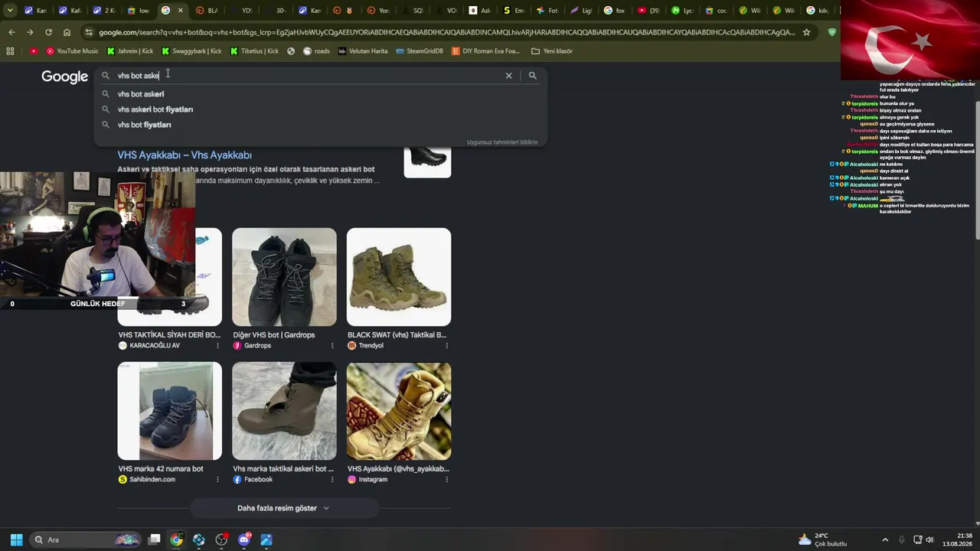Screen dimensions: 980x551
Task: Open Velutan Harita bookmark
Action: (363, 51)
